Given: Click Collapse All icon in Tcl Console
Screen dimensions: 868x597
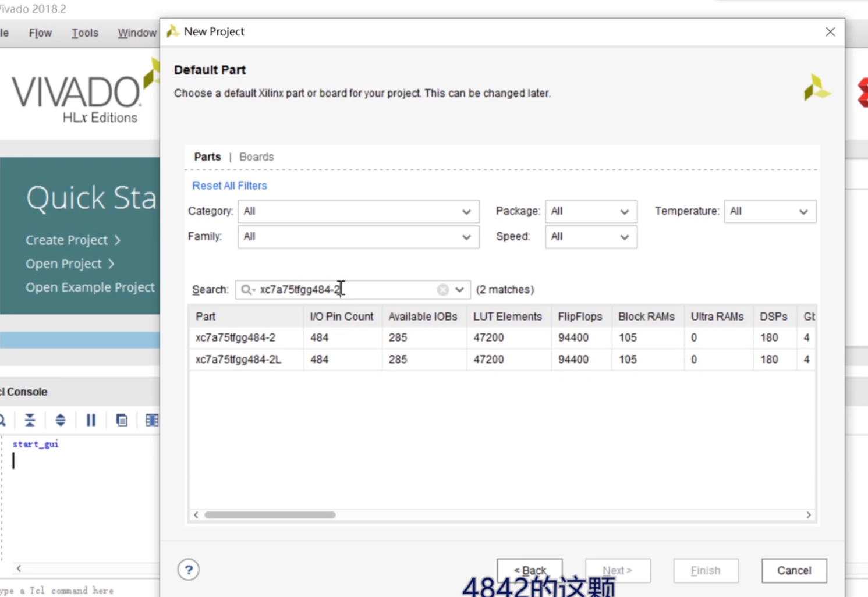Looking at the screenshot, I should (30, 420).
